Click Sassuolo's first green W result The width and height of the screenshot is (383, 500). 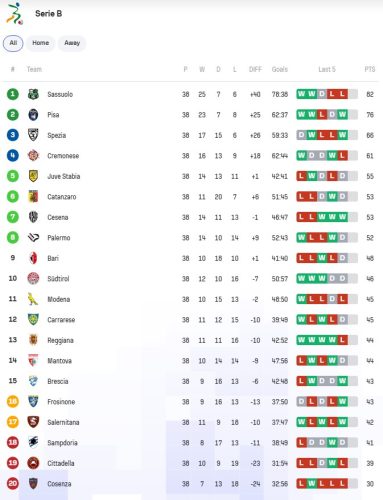(301, 94)
